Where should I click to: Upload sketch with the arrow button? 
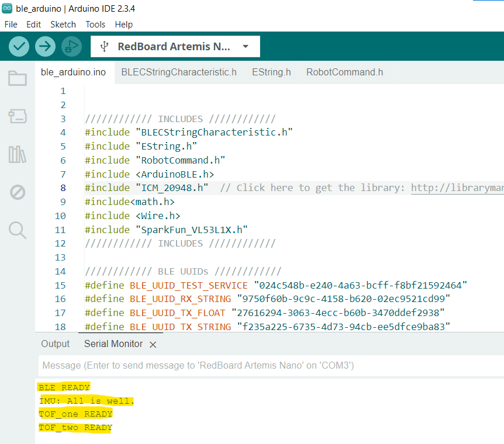tap(45, 47)
